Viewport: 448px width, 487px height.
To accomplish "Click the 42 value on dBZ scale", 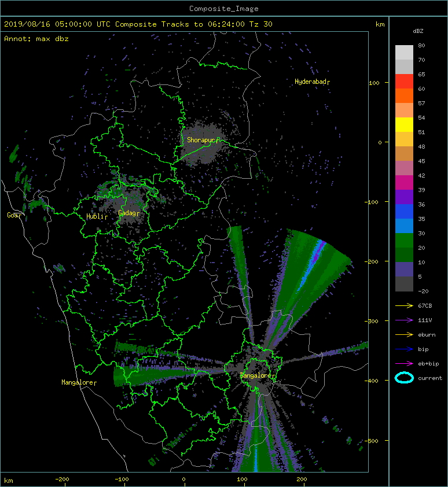I will coord(421,175).
